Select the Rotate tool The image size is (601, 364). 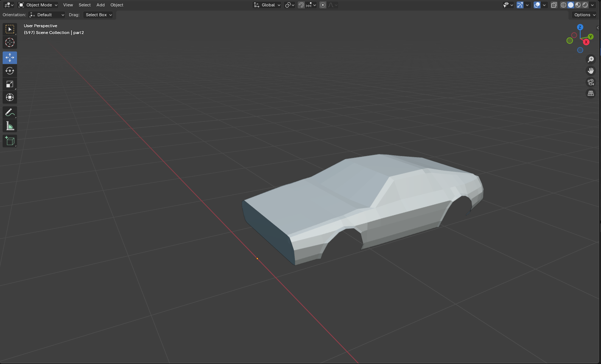pos(10,71)
